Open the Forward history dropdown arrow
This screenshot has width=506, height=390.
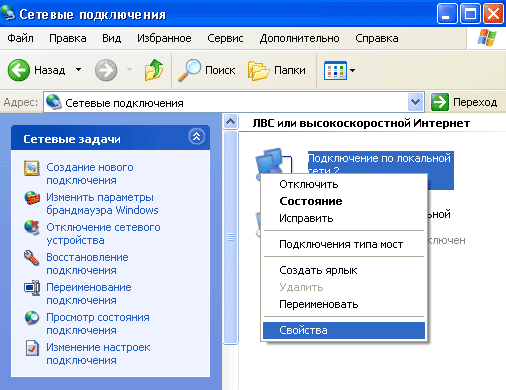[130, 70]
